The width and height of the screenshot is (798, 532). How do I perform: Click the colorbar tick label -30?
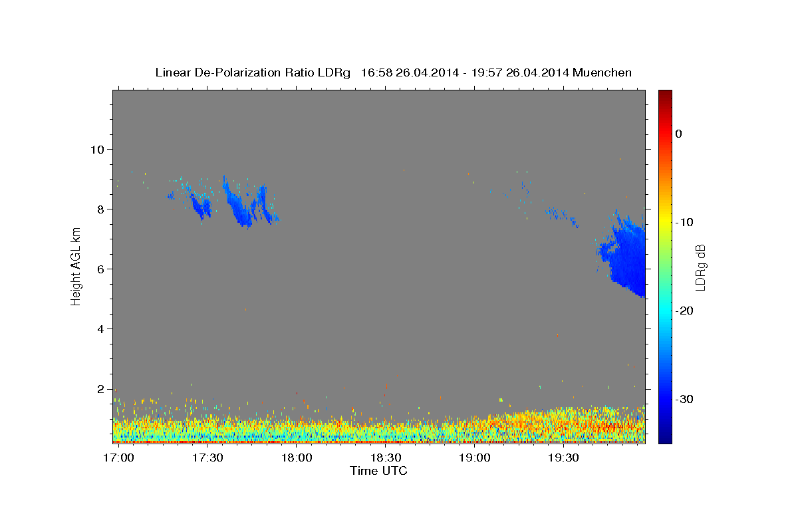coord(684,399)
